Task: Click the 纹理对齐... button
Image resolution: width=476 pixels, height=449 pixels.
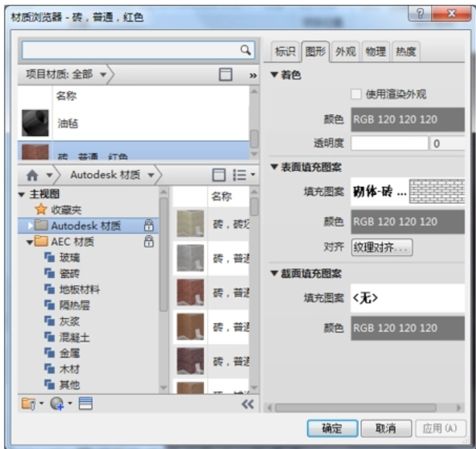Action: pos(382,247)
